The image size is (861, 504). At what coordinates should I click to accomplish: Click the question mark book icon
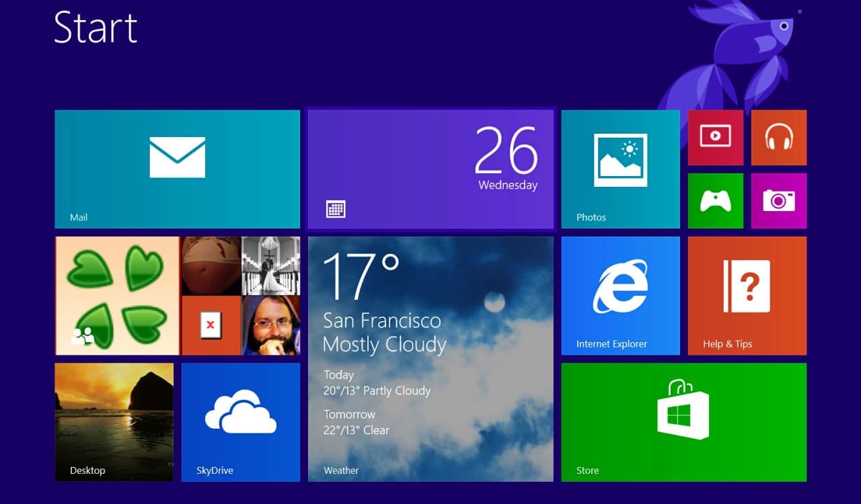click(x=747, y=286)
